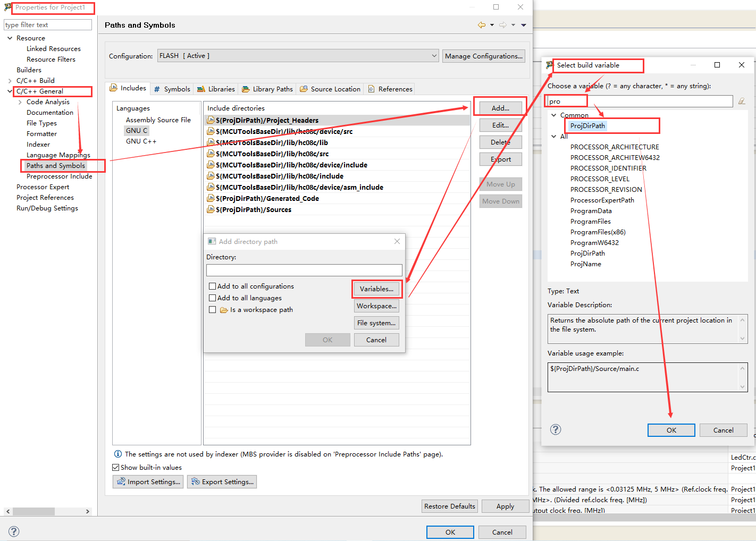Select Linked Resources tree item
Viewport: 756px width, 541px height.
[54, 49]
